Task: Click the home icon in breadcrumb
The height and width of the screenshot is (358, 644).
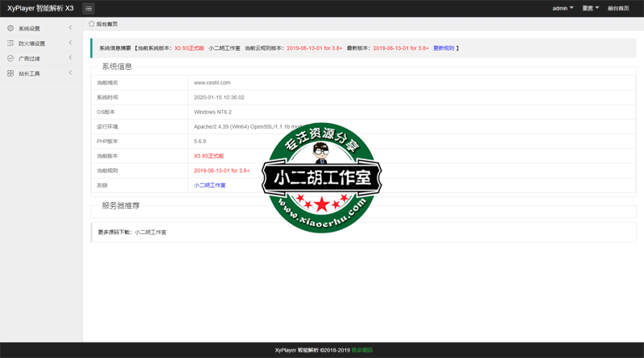Action: coord(92,24)
